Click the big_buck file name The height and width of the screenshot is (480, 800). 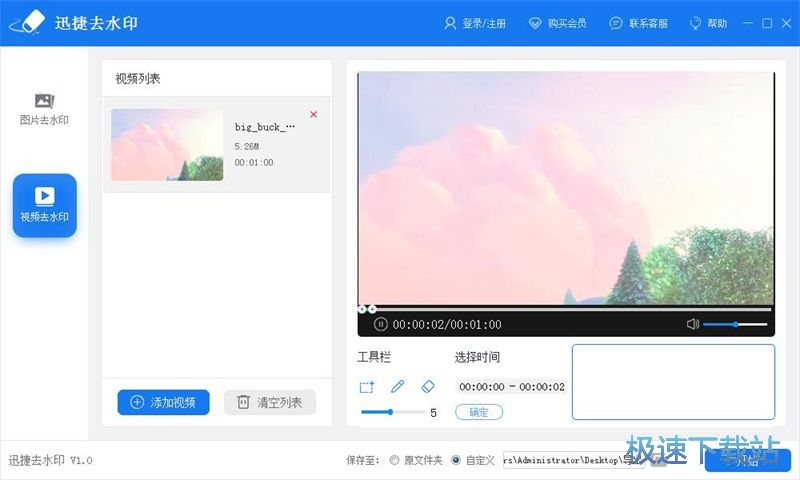coord(265,127)
